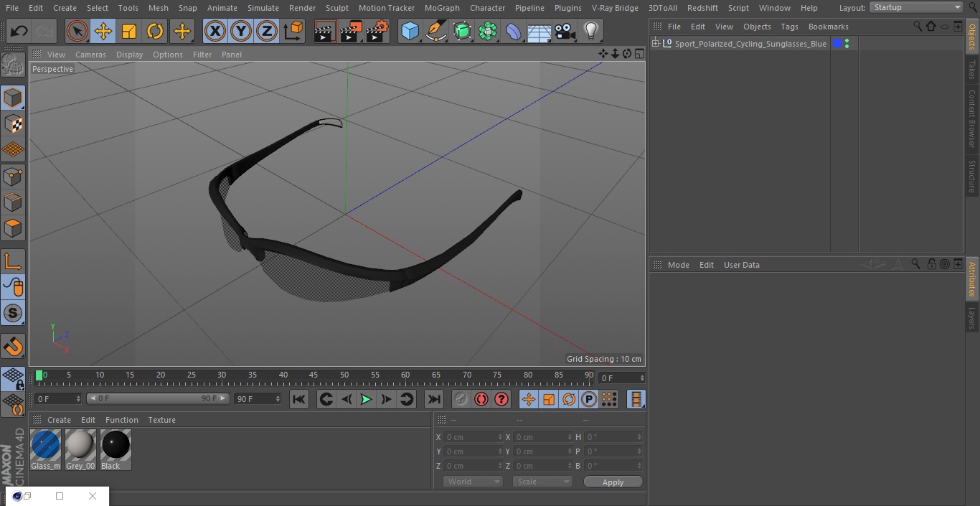Toggle X axis lock
This screenshot has height=506, width=980.
tap(215, 31)
